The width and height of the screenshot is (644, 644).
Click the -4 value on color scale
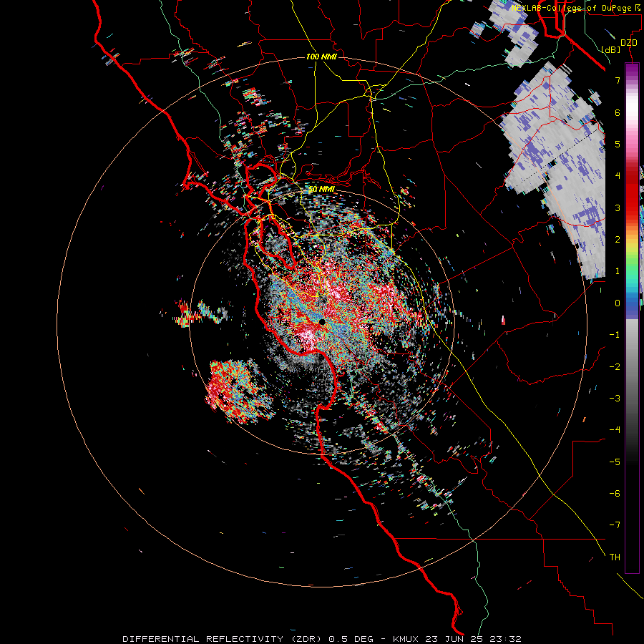click(615, 430)
